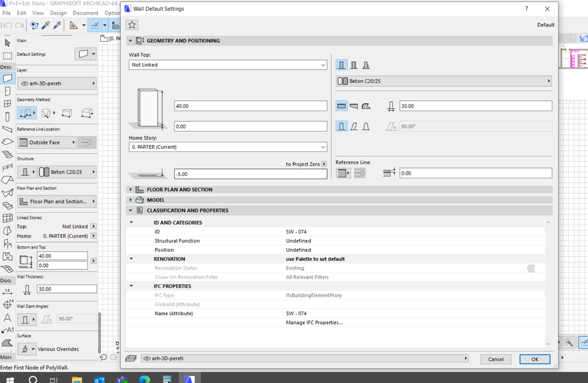The width and height of the screenshot is (588, 383).
Task: Select the Wall tool in the toolbox
Action: click(x=7, y=78)
